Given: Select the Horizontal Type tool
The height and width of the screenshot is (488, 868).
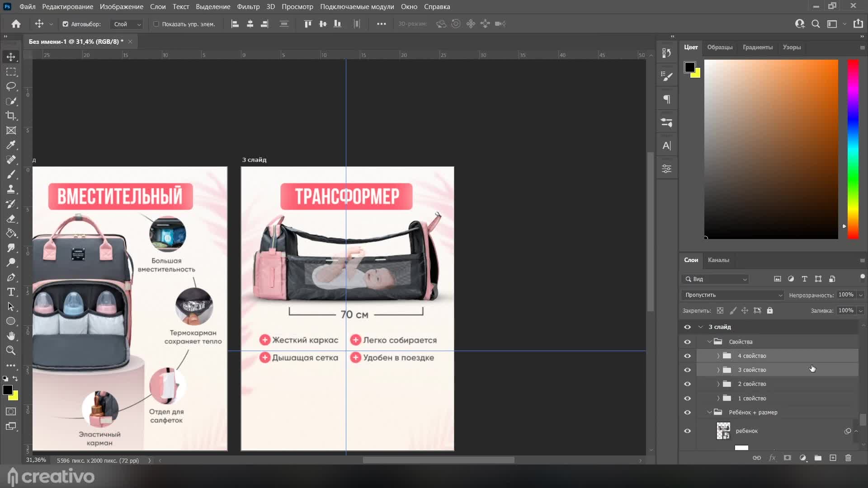Looking at the screenshot, I should pos(11,292).
